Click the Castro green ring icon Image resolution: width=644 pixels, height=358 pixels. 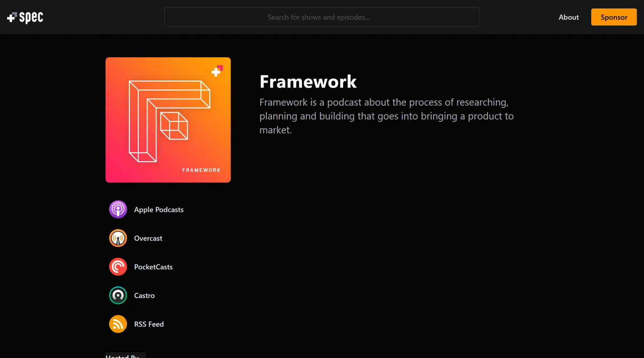click(x=118, y=295)
